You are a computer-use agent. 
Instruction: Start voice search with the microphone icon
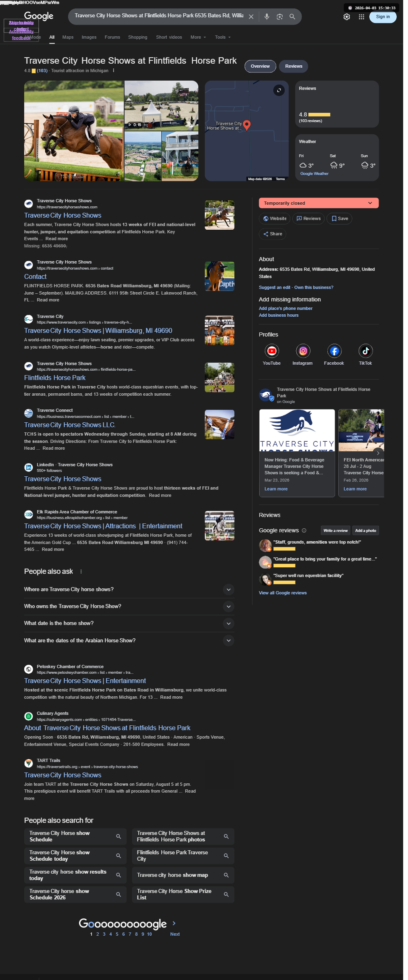pyautogui.click(x=266, y=17)
